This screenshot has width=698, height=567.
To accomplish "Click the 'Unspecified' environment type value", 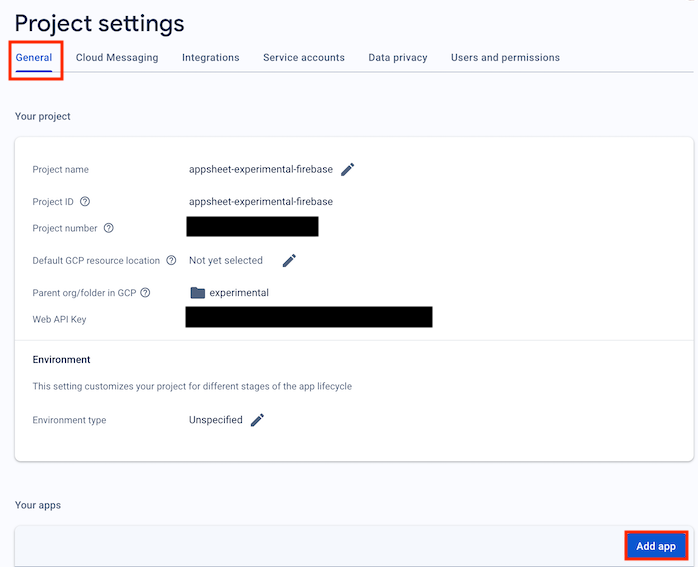I will (216, 420).
